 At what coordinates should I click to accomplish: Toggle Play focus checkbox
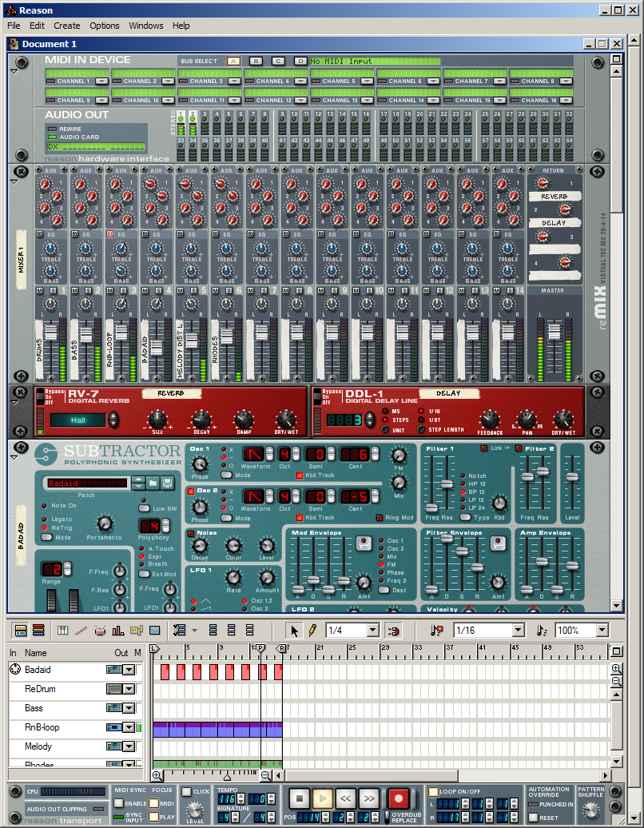click(153, 817)
